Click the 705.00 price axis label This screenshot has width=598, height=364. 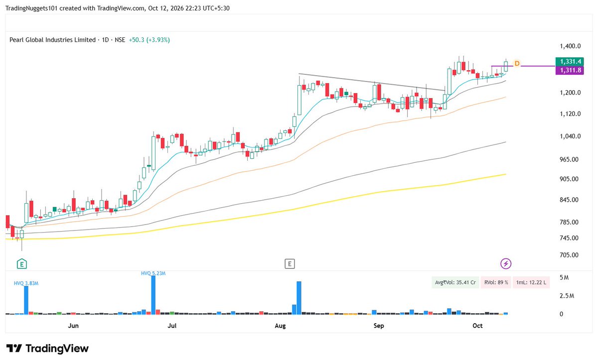pos(570,255)
